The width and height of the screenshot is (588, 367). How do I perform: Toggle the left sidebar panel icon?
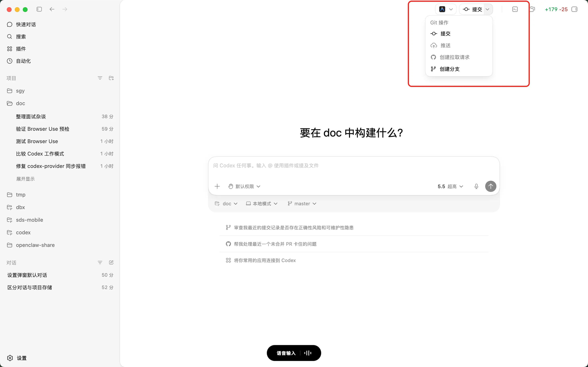pyautogui.click(x=39, y=9)
